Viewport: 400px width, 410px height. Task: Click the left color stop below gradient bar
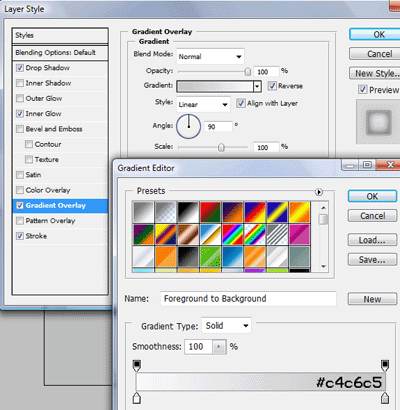pyautogui.click(x=137, y=398)
